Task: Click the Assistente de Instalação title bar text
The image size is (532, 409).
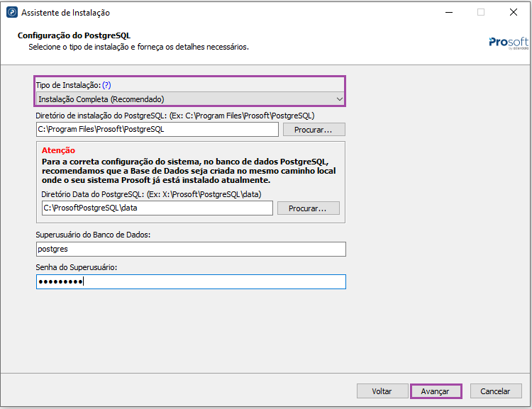Action: pyautogui.click(x=66, y=13)
